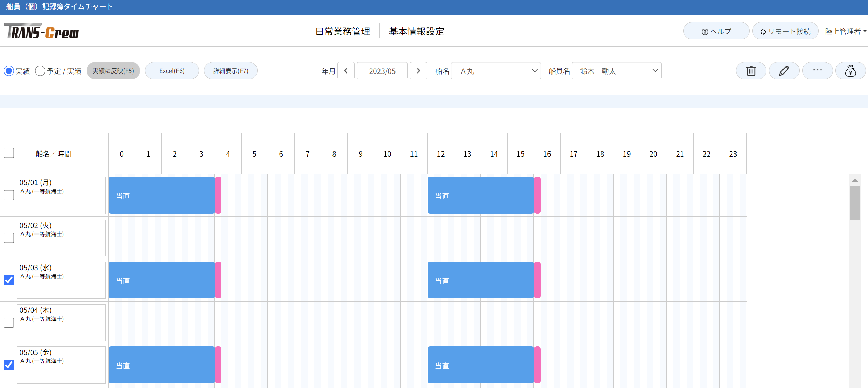Screen dimensions: 868x388
Task: Click the Excel(F6) export button
Action: [x=172, y=71]
